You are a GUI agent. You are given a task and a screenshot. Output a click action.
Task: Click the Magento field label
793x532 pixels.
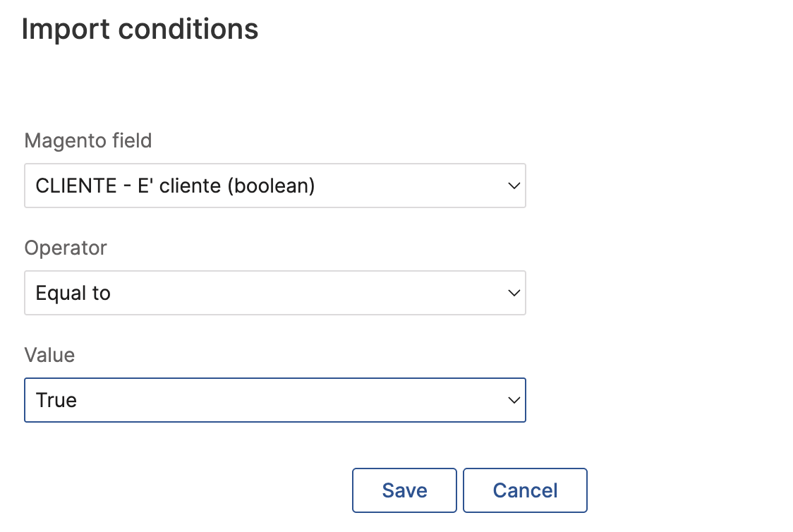coord(88,140)
